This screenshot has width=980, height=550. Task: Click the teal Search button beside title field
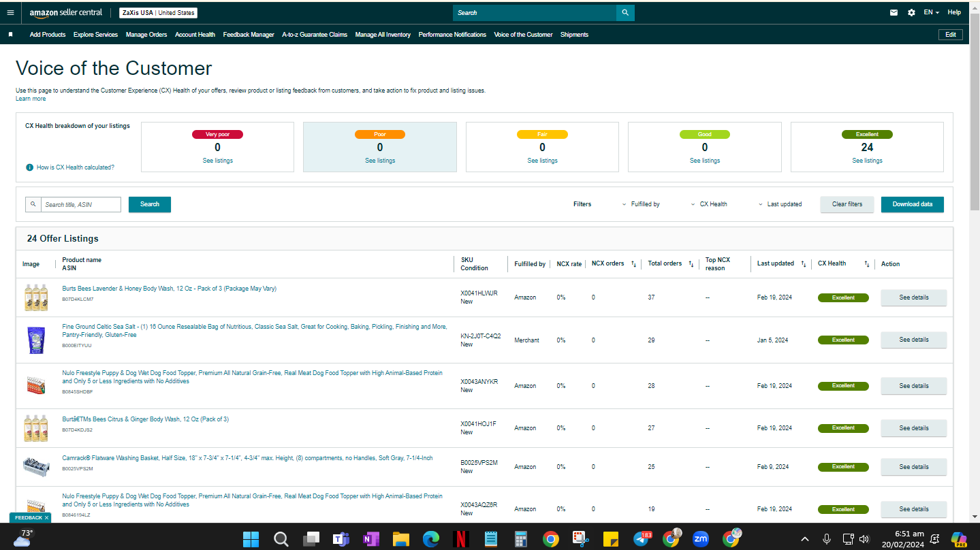pyautogui.click(x=150, y=204)
